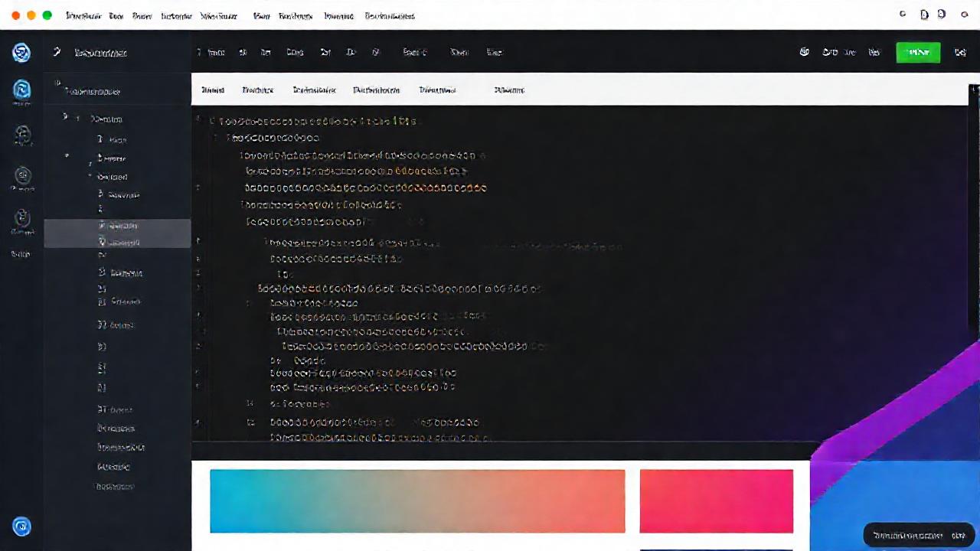The image size is (980, 551).
Task: Zoom the window using the green round button
Action: pos(47,15)
